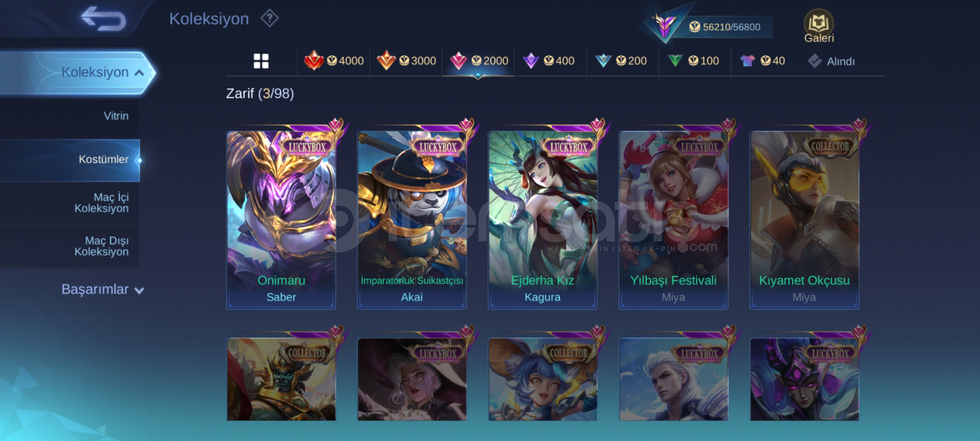
Task: Open the Onimaru Saber skin card
Action: pyautogui.click(x=281, y=220)
